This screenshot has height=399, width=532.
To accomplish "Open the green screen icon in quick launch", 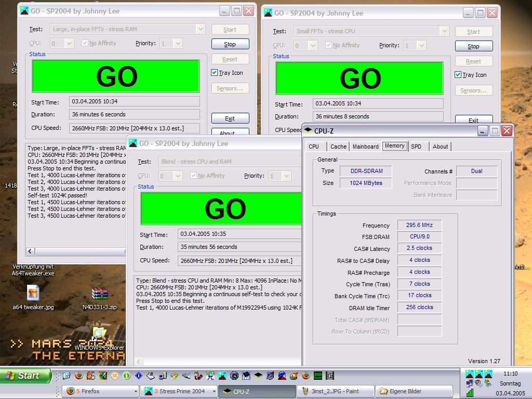I will [318, 376].
